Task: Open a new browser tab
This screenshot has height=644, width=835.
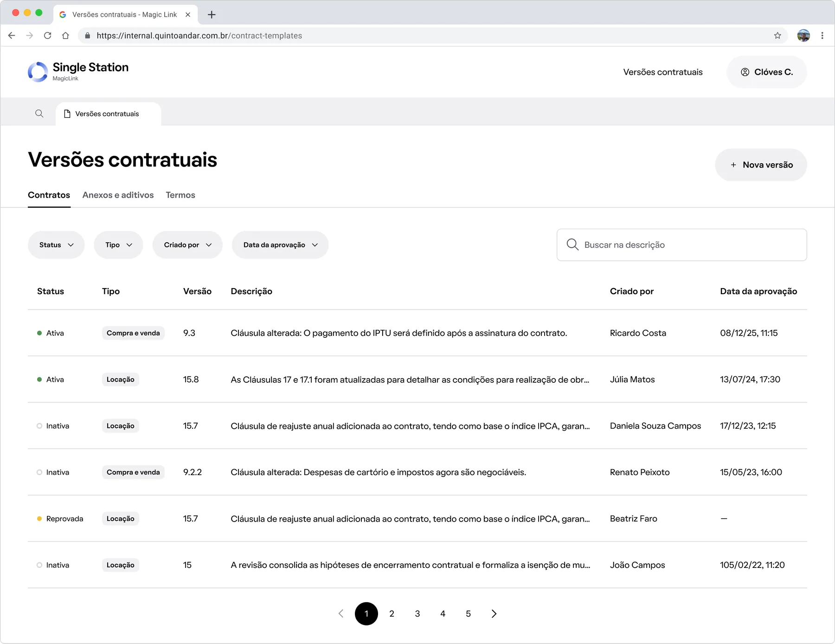Action: [x=212, y=15]
